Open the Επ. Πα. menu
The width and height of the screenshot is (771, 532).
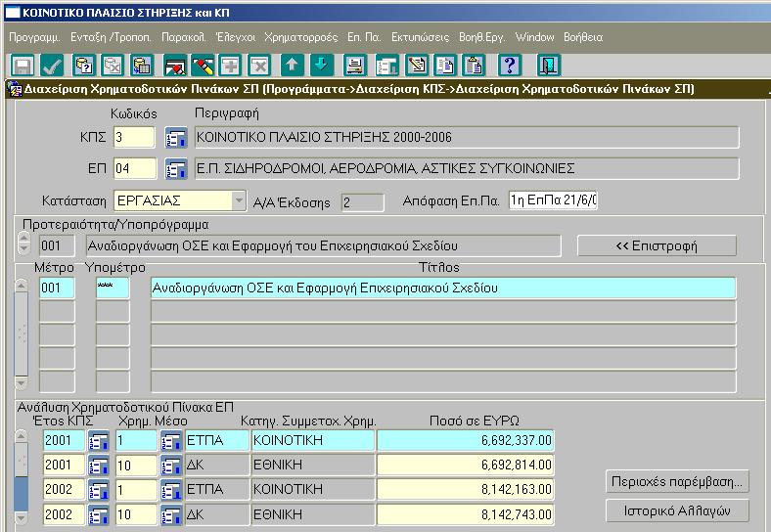[364, 37]
